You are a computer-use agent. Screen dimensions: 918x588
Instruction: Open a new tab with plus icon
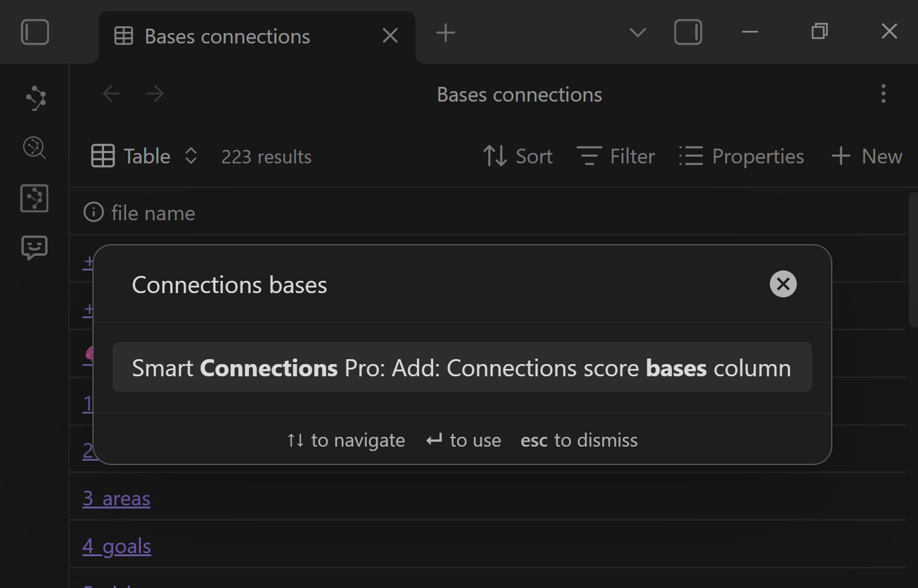[x=446, y=33]
